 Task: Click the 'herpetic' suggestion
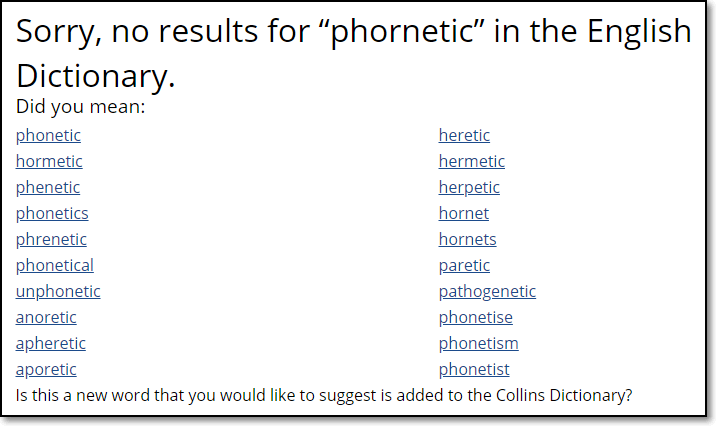pos(469,187)
